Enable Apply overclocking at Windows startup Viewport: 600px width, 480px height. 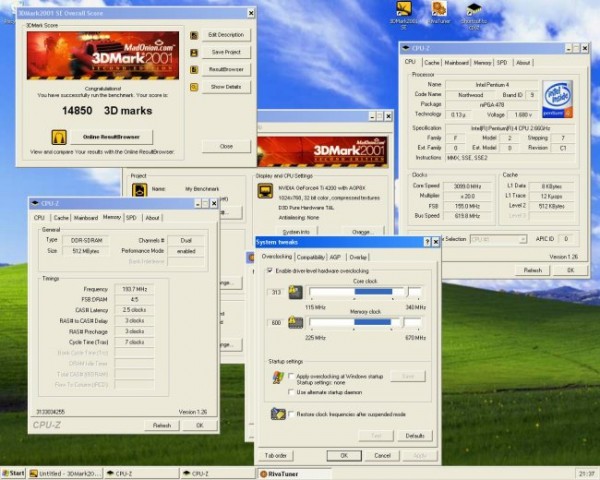tap(291, 376)
